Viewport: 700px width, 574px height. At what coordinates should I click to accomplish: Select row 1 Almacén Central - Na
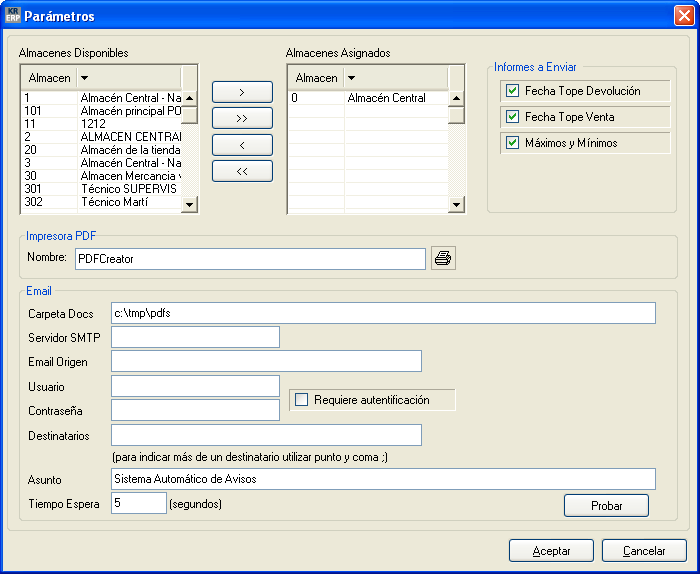102,98
